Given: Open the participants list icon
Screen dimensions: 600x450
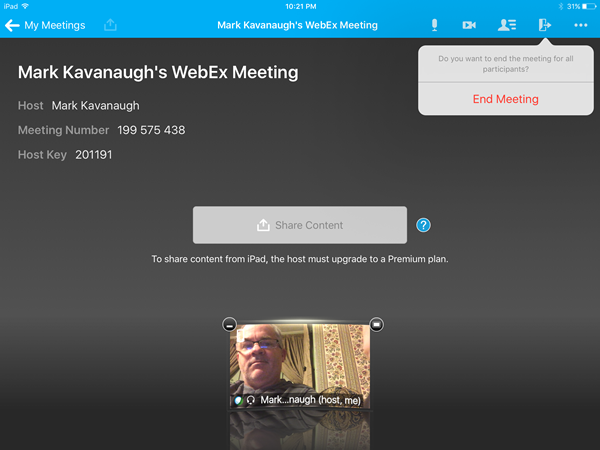Looking at the screenshot, I should (x=507, y=25).
